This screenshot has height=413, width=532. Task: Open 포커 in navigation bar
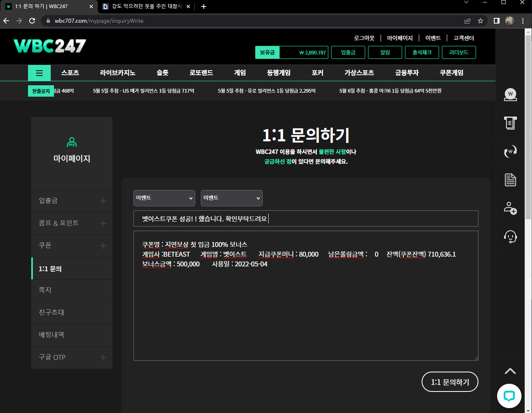(x=317, y=73)
